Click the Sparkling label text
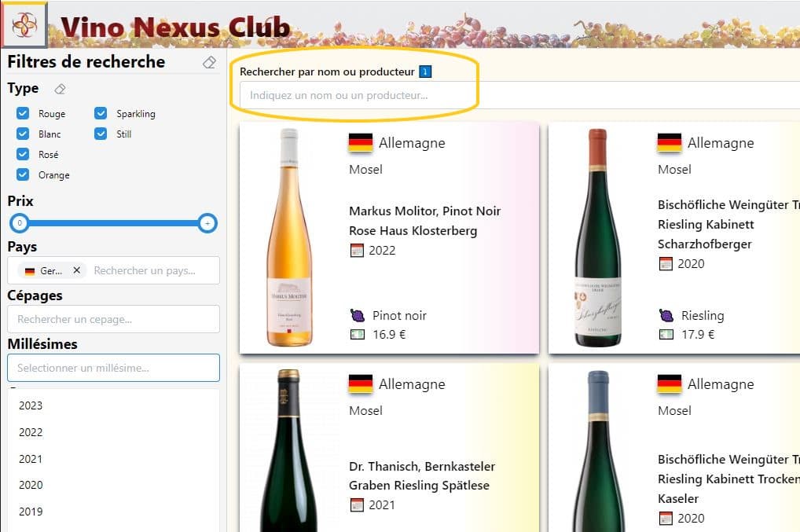 (136, 114)
